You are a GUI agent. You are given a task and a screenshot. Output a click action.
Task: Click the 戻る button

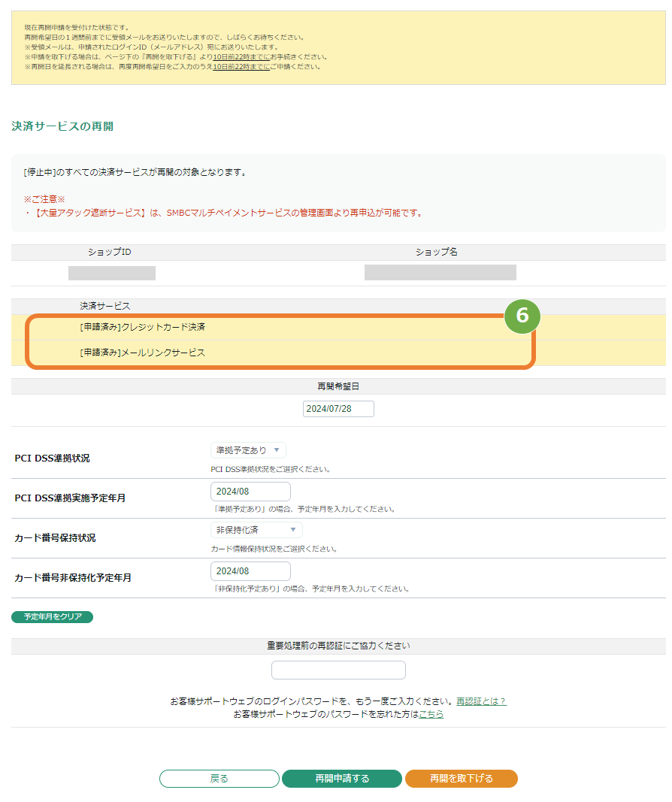(x=219, y=779)
